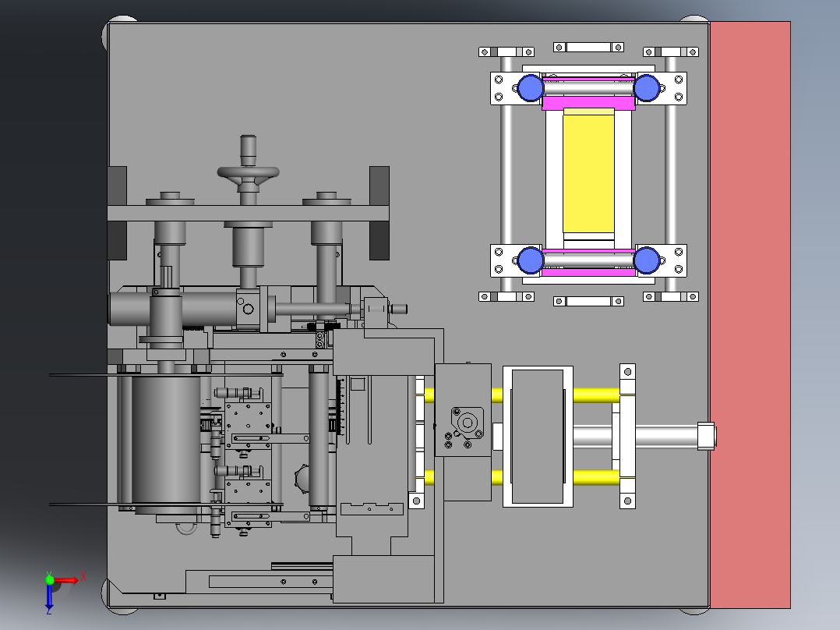Screen dimensions: 840x630
Task: Pick the upper-left blue knob of the frame
Action: coord(531,88)
